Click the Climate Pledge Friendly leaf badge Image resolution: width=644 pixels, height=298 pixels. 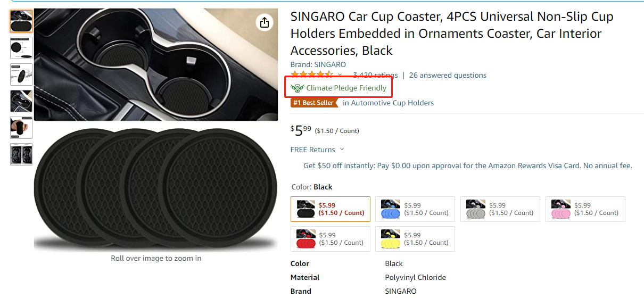297,88
